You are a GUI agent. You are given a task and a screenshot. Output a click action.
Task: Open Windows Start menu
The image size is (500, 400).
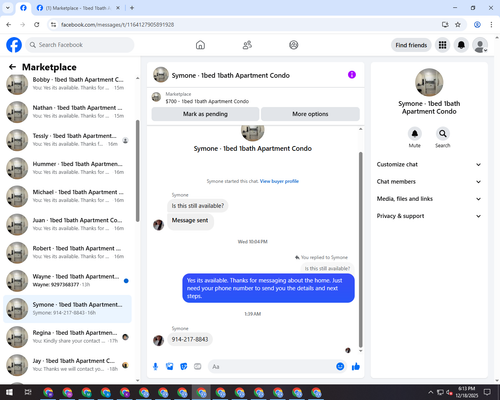point(9,392)
